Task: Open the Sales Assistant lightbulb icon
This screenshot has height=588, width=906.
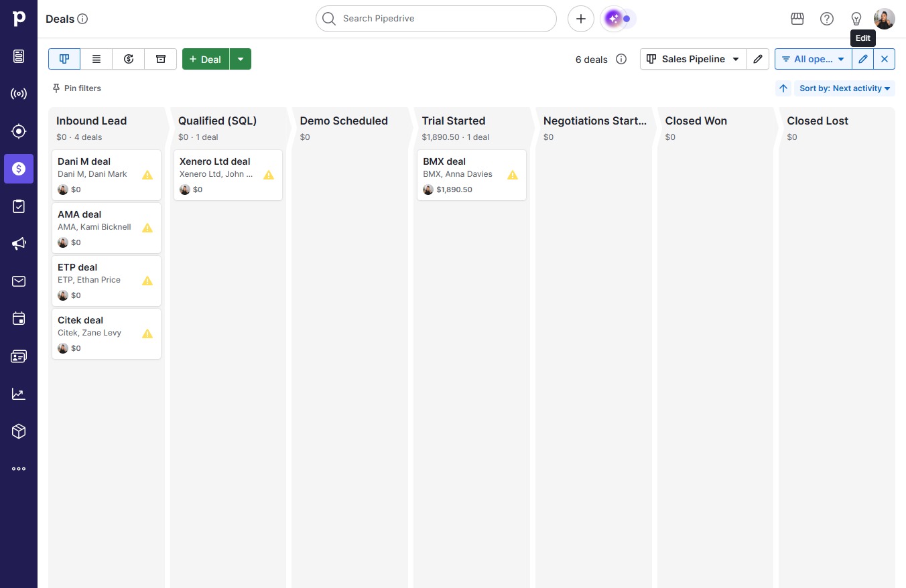Action: (856, 19)
